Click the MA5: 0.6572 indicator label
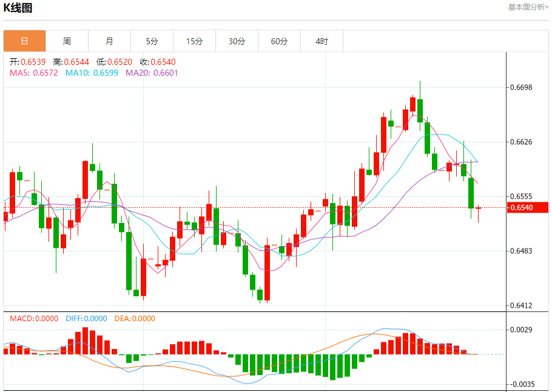Viewport: 552px width, 392px height. click(x=34, y=73)
